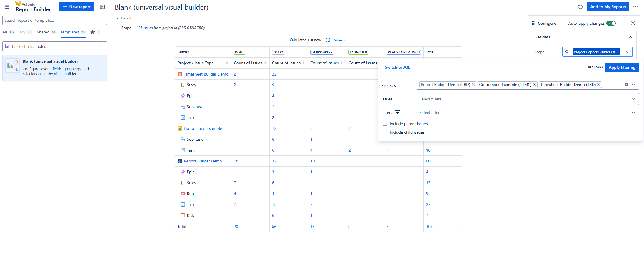Image resolution: width=644 pixels, height=260 pixels.
Task: Click the TO DO status header badge
Action: point(278,52)
